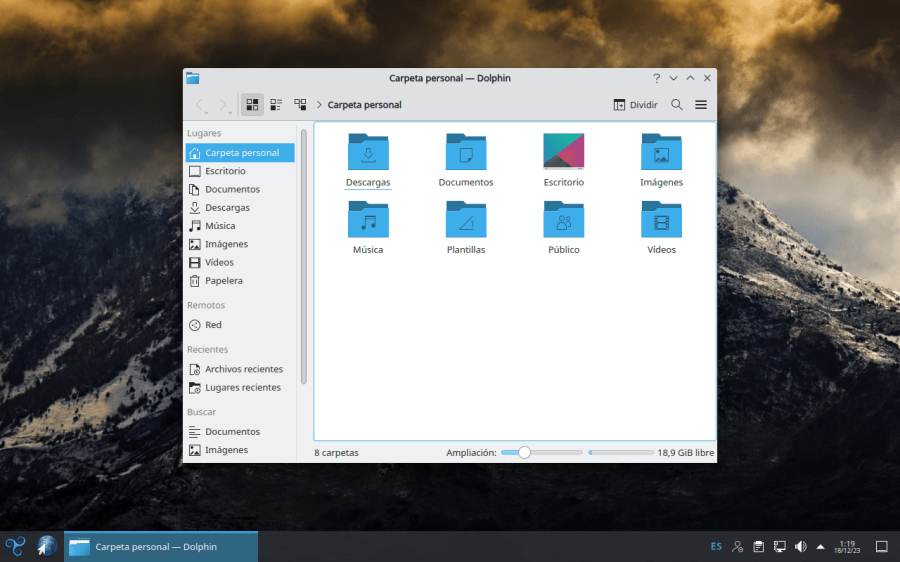Open the Vídeos folder
The height and width of the screenshot is (562, 900).
(661, 220)
